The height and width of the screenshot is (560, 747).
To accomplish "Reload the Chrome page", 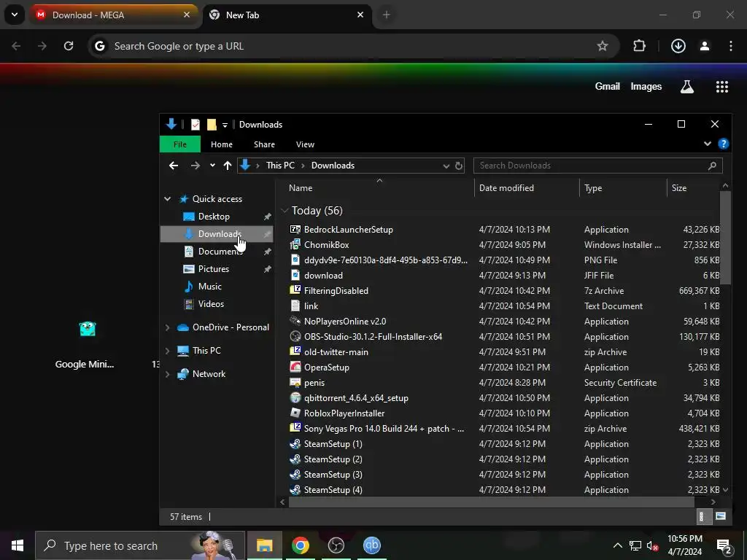I will tap(69, 46).
